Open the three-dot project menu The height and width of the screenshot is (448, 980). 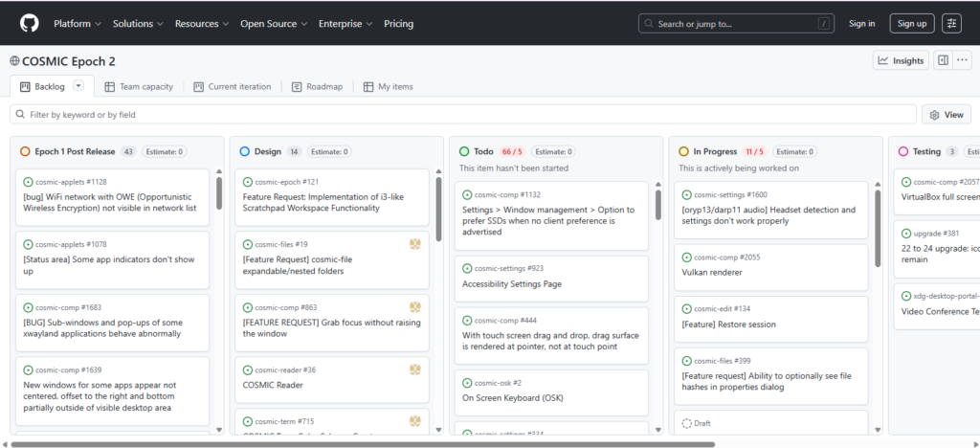coord(963,60)
